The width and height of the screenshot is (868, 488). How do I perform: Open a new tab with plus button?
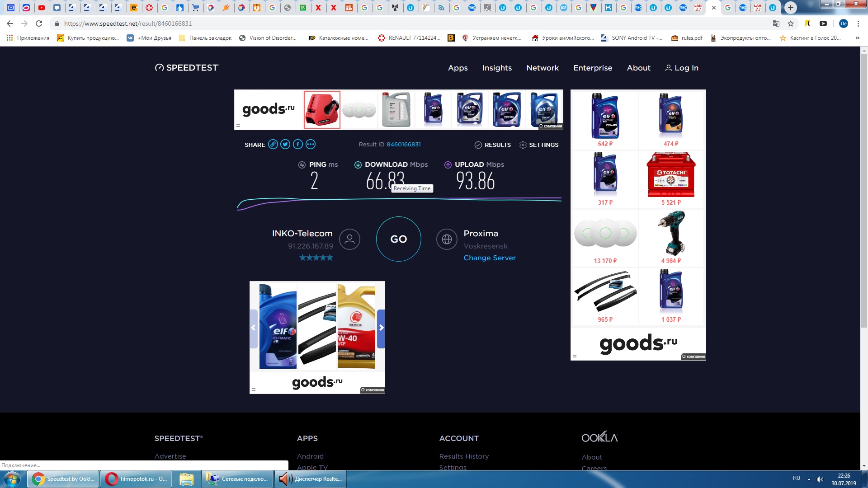tap(791, 8)
